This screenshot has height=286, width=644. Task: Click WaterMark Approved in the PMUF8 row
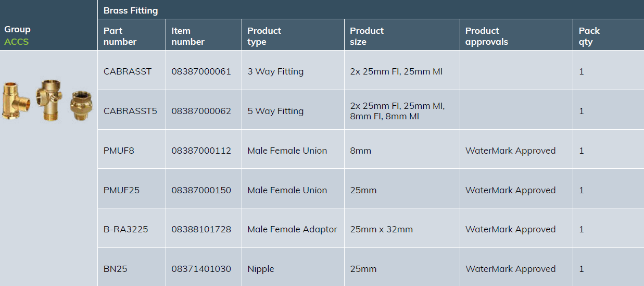point(510,151)
